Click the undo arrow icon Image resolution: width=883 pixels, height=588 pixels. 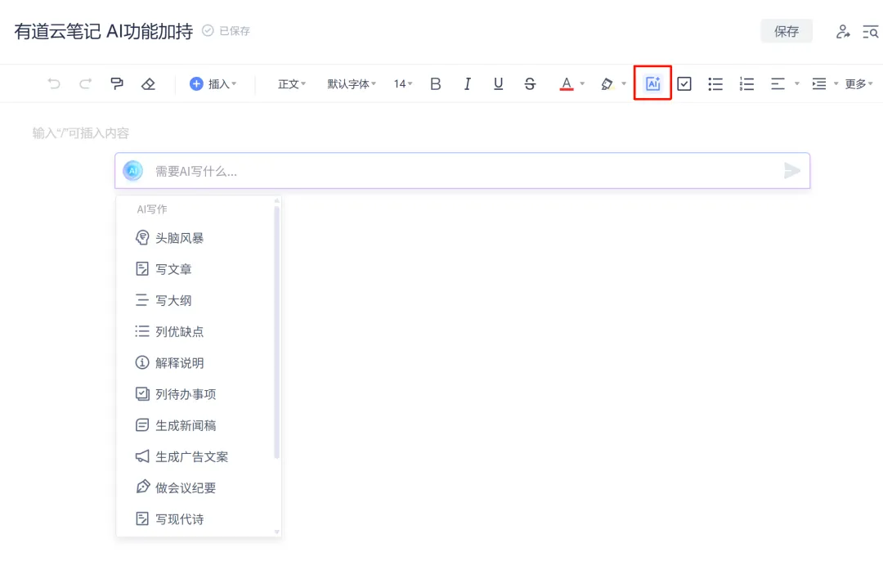(x=54, y=84)
